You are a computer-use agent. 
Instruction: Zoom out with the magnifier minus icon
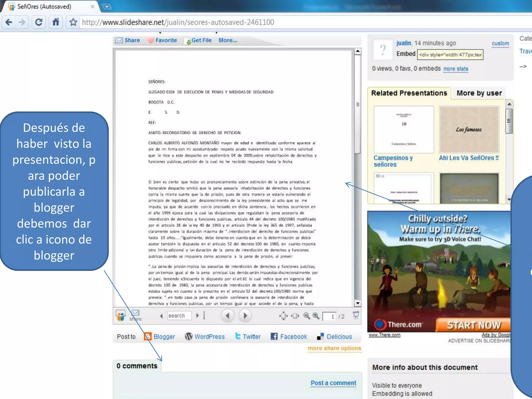coord(307,316)
